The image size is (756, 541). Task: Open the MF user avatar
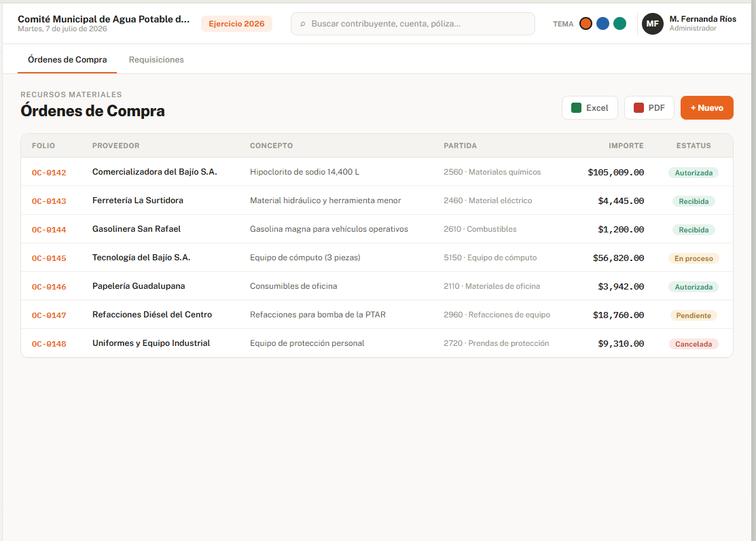652,24
